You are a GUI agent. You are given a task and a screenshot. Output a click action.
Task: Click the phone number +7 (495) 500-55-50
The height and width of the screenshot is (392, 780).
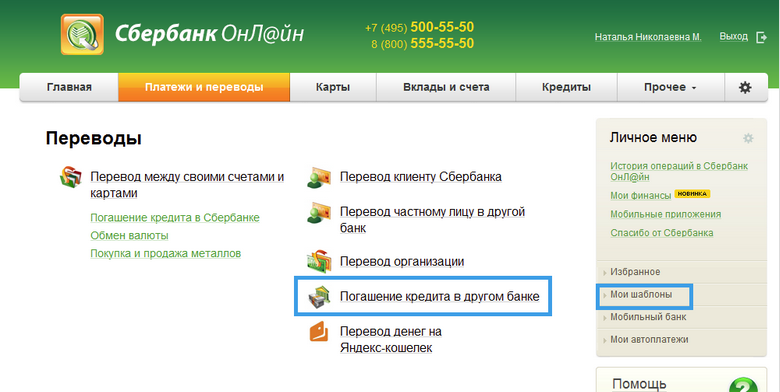click(x=419, y=27)
